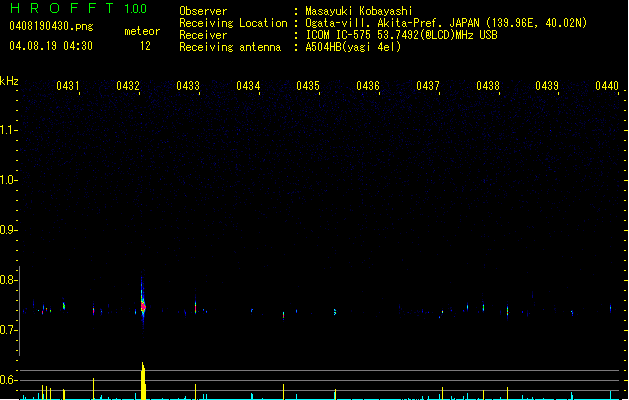Click the kHz axis unit label
Image resolution: width=629 pixels, height=400 pixels.
coord(9,81)
